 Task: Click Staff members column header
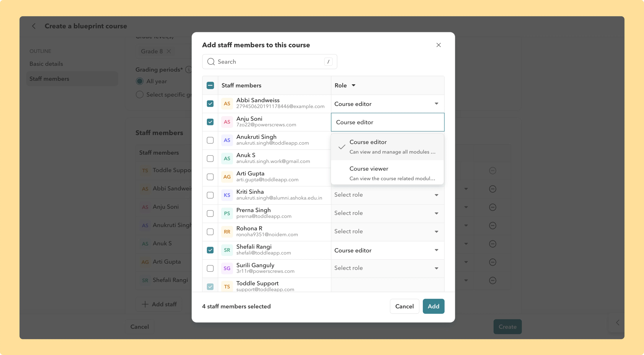coord(241,85)
